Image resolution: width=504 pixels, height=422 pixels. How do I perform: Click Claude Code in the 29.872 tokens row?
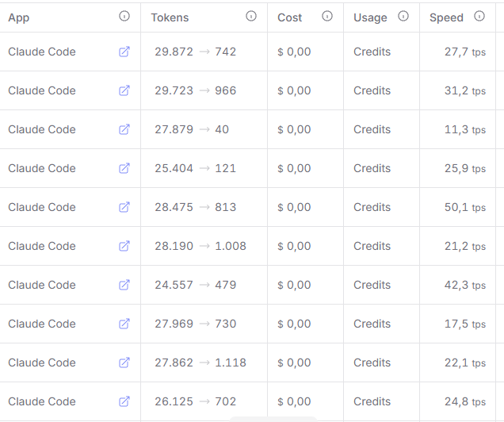[42, 52]
